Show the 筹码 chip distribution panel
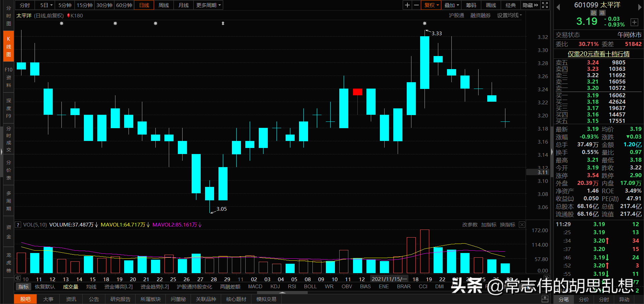 (x=471, y=5)
